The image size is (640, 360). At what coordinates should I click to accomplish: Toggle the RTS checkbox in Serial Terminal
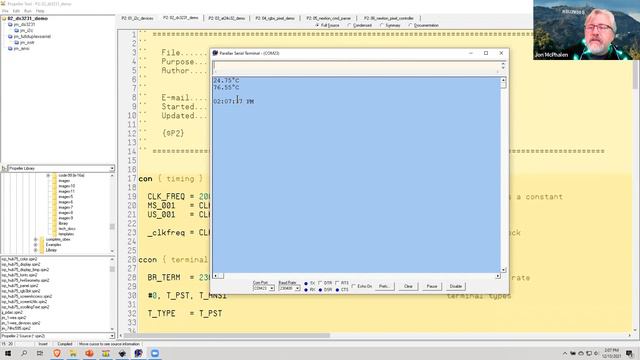click(337, 283)
